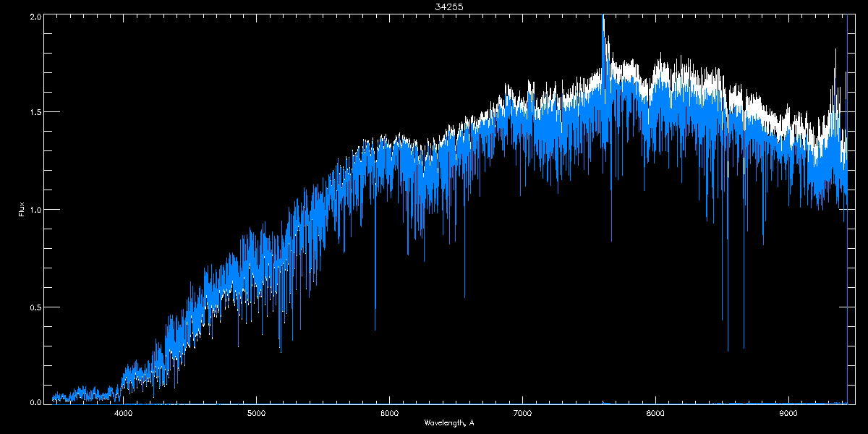Click the 1.0 flux tick label
This screenshot has height=434, width=868.
coord(35,210)
